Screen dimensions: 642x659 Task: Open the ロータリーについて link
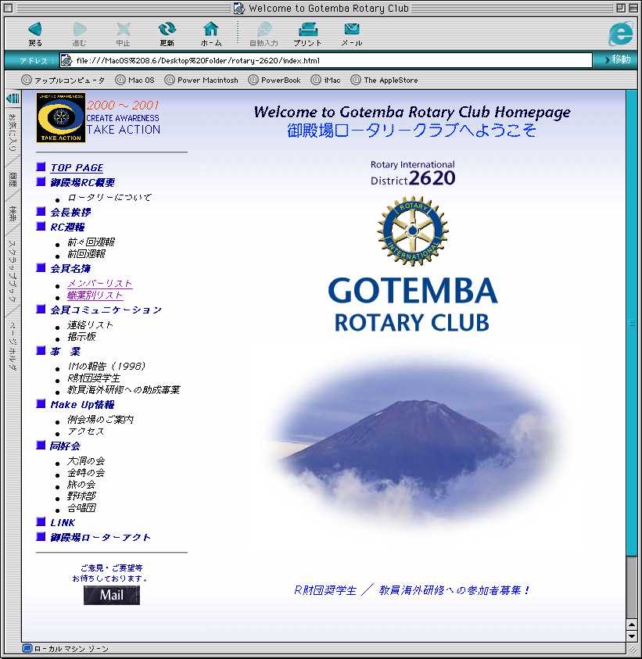[109, 197]
